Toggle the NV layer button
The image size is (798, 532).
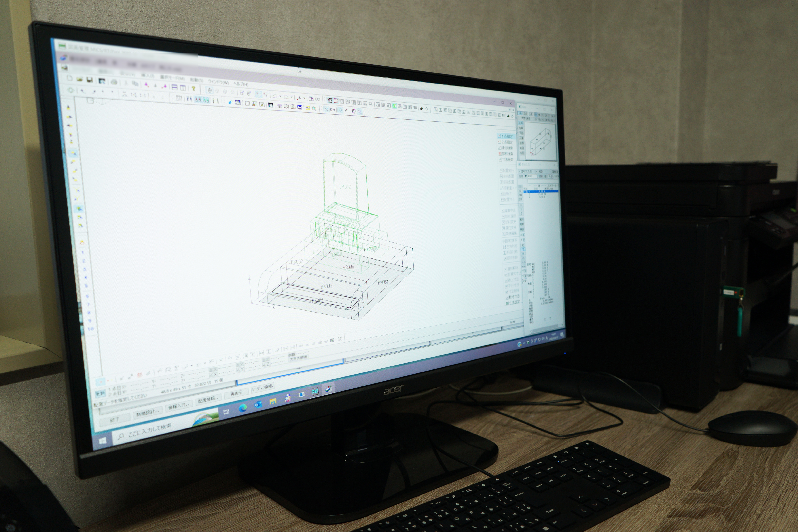point(359,103)
